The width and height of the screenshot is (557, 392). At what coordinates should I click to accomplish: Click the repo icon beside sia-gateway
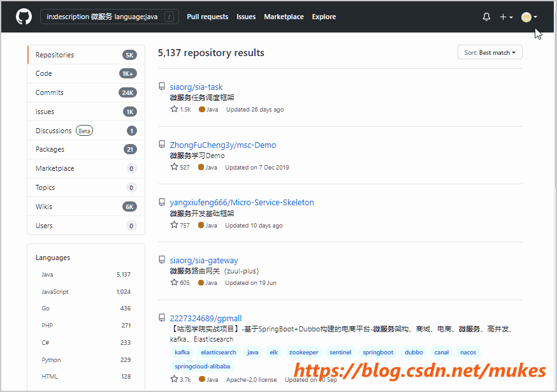pos(162,260)
